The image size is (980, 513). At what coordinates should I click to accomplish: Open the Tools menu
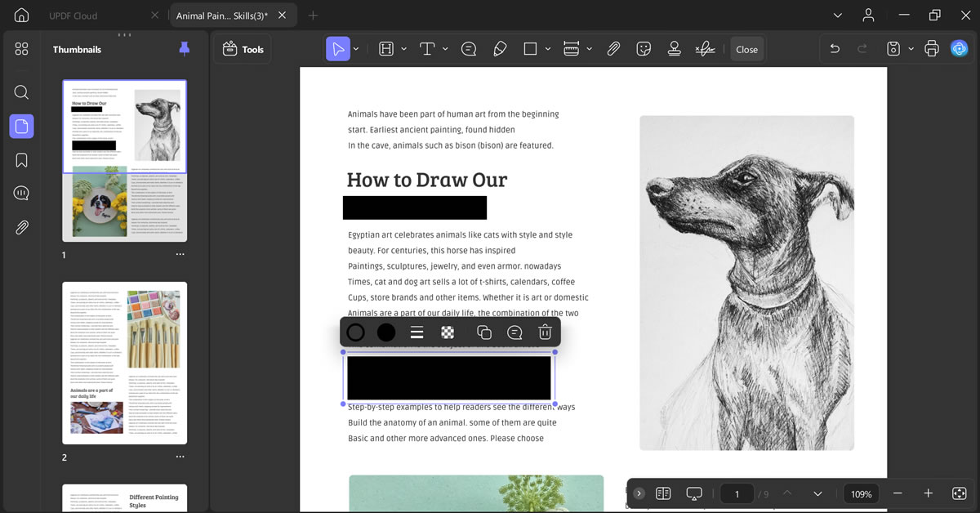(243, 49)
